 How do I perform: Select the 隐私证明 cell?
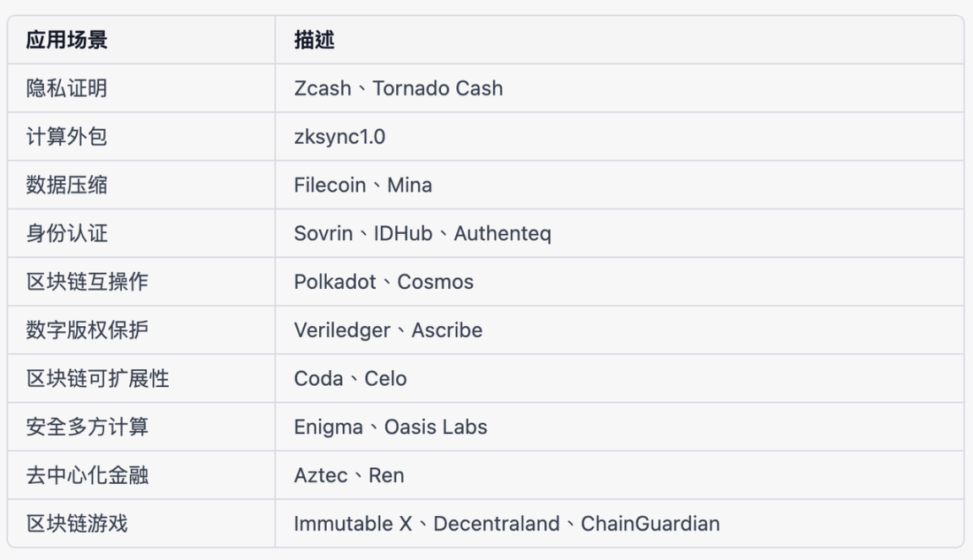[x=67, y=89]
